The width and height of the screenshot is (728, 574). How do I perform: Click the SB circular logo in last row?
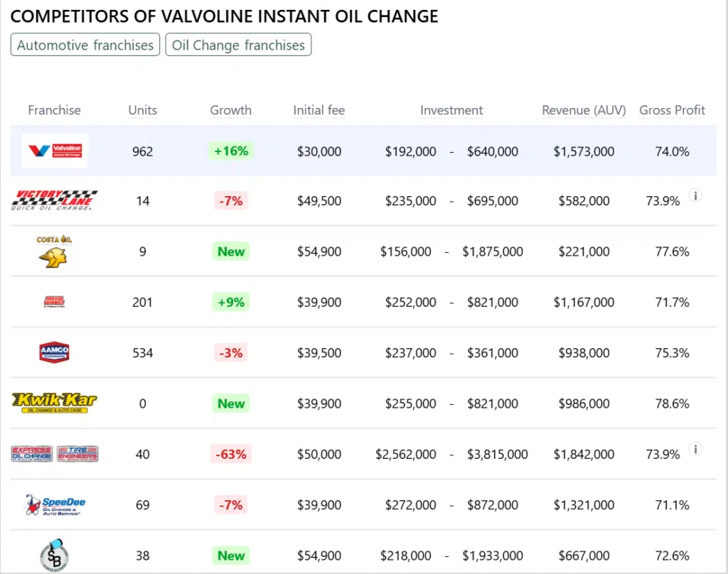[x=55, y=556]
